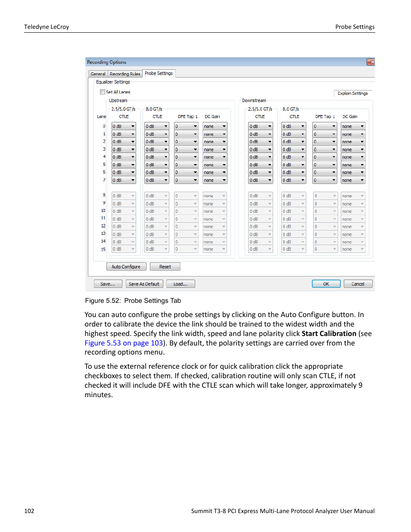Open Upstream 2.5/5.0 GT/s CTLE dropdown for lane 3

tap(124, 149)
